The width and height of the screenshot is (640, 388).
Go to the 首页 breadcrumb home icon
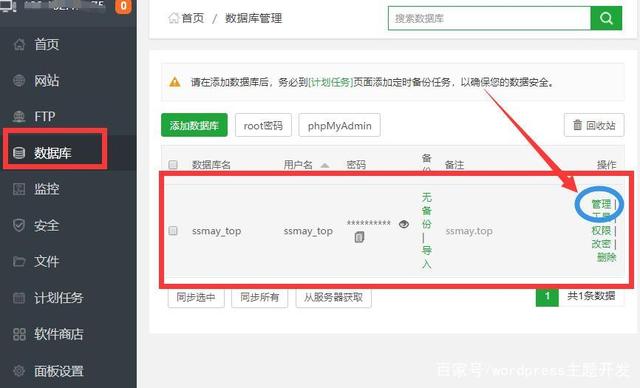click(174, 18)
